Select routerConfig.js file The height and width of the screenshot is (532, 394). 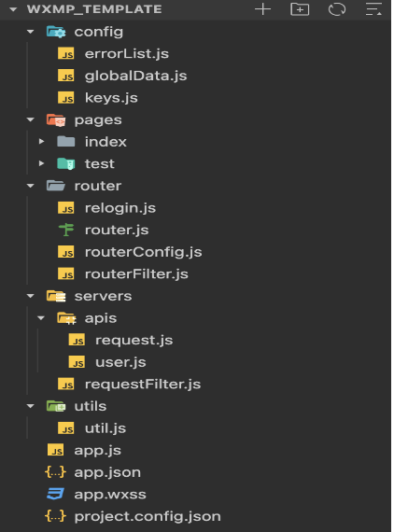(143, 252)
